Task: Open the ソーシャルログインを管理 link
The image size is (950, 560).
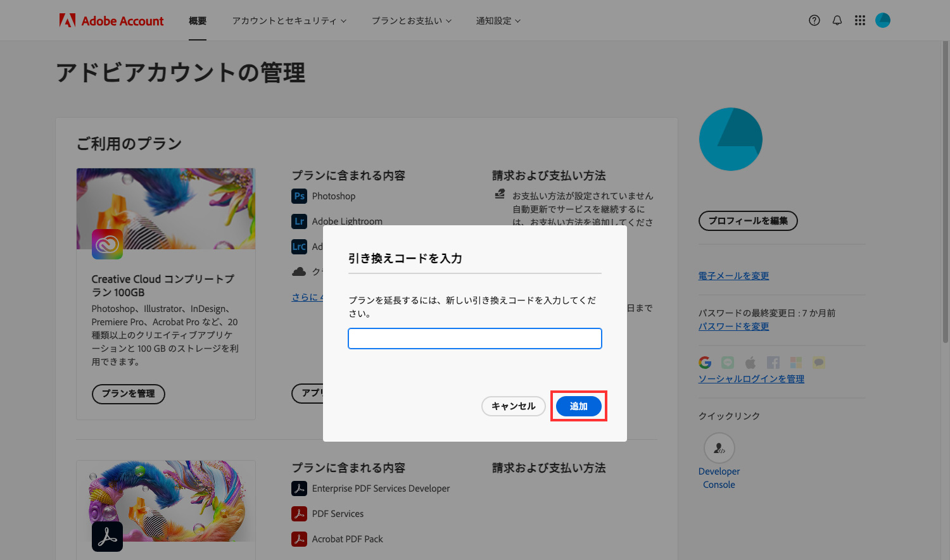Action: click(x=751, y=379)
